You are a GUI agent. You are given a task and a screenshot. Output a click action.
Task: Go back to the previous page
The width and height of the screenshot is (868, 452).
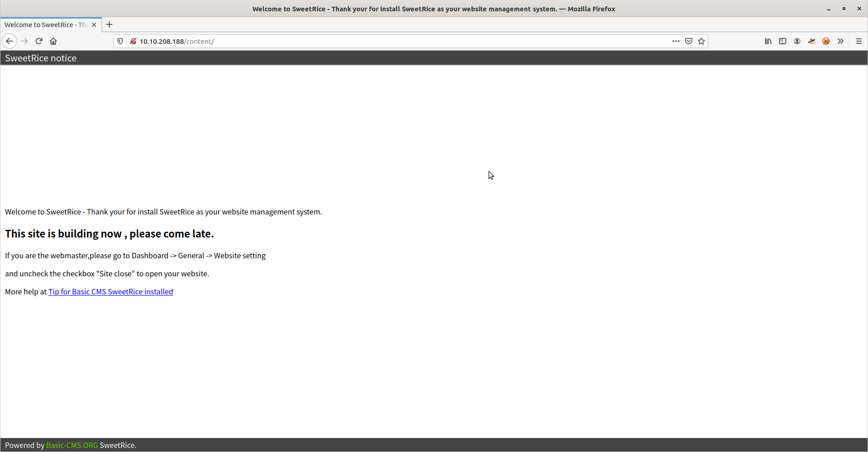pos(9,41)
